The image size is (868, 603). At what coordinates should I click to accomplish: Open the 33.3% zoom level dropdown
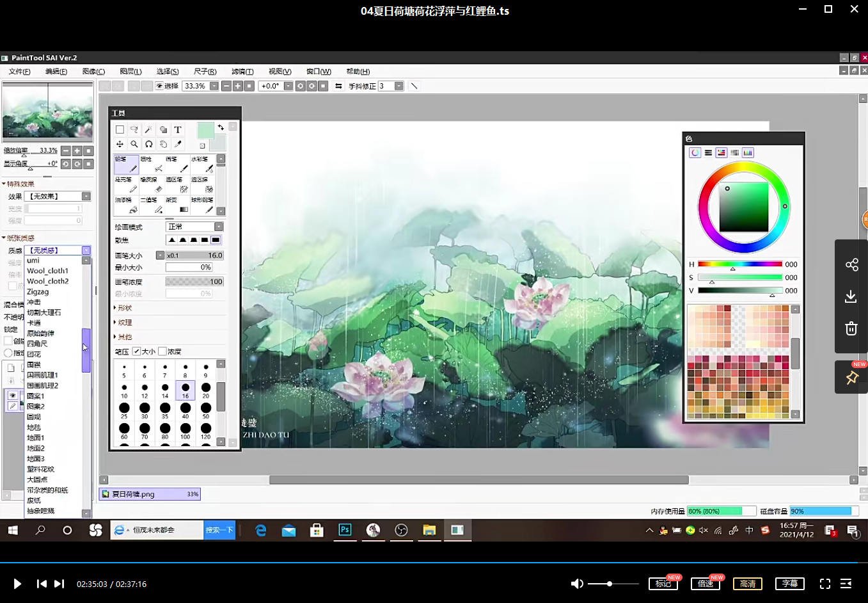tap(214, 86)
